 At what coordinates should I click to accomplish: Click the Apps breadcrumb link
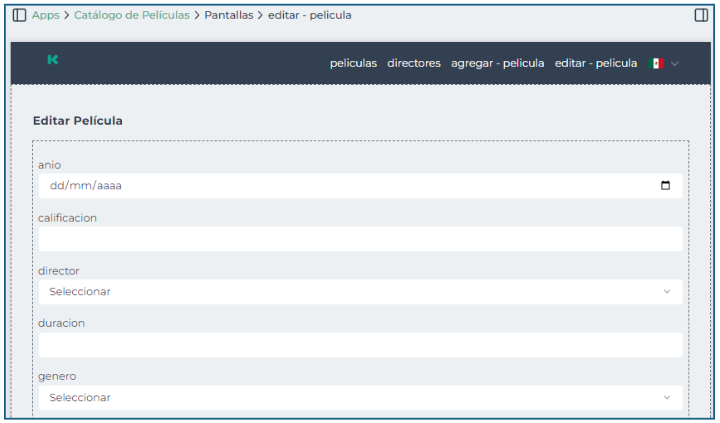click(45, 15)
